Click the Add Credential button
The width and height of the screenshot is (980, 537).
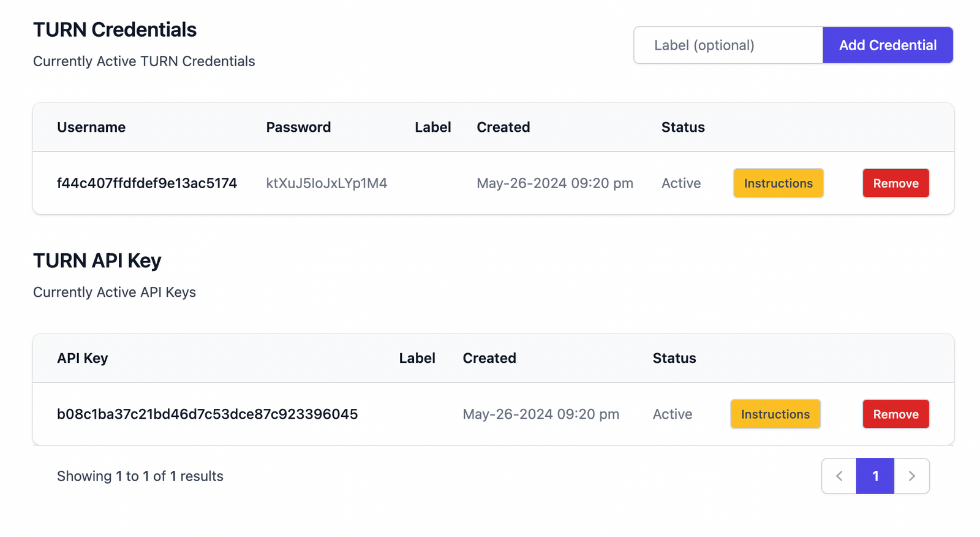(888, 45)
